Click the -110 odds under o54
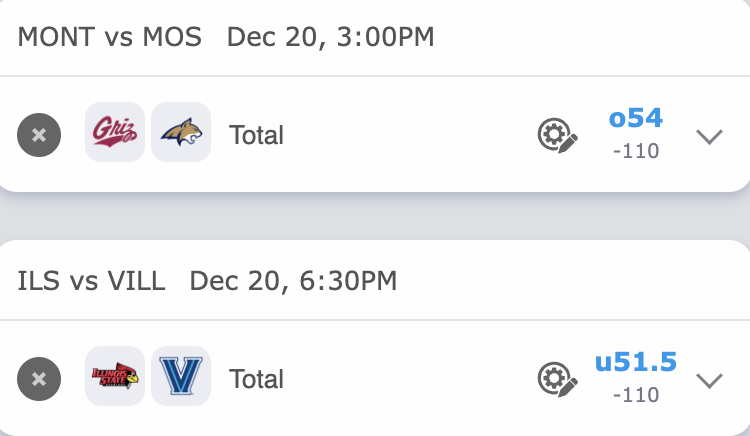 pos(636,151)
